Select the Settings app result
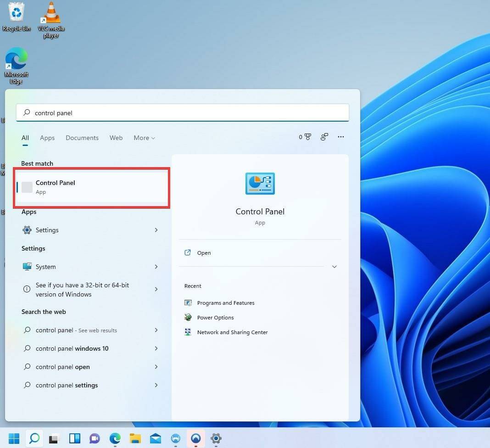The height and width of the screenshot is (448, 490). coord(47,230)
